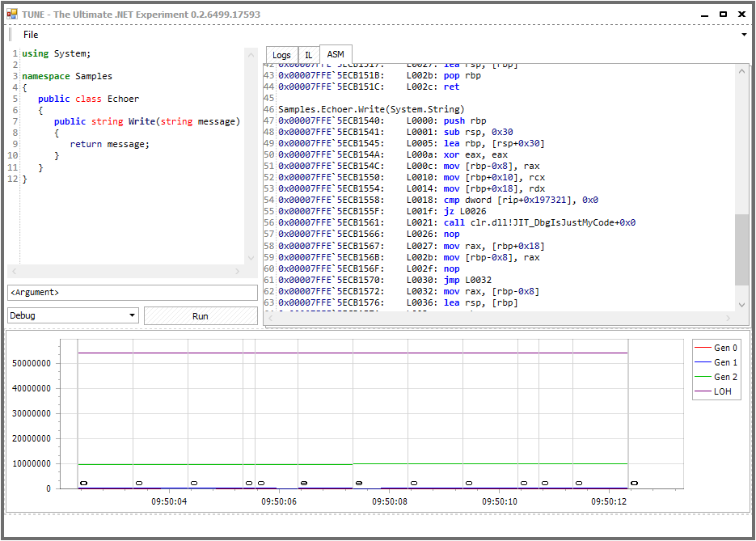The width and height of the screenshot is (756, 541).
Task: Click the LOH legend entry
Action: [x=713, y=391]
